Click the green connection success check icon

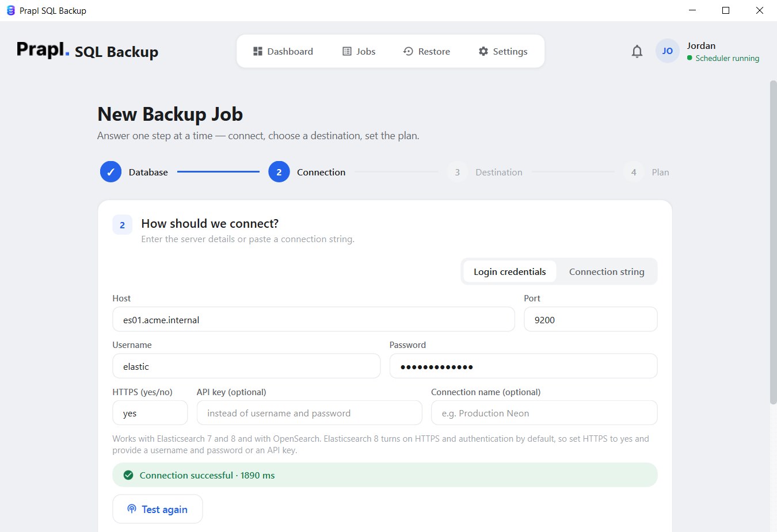click(128, 475)
